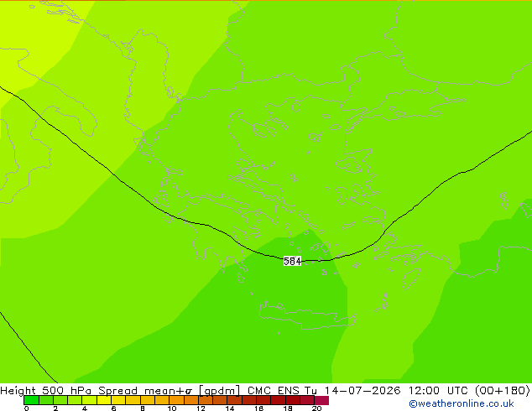Viewport: 532px width, 411px height.
Task: Click the legend value 4
Action: (x=85, y=408)
